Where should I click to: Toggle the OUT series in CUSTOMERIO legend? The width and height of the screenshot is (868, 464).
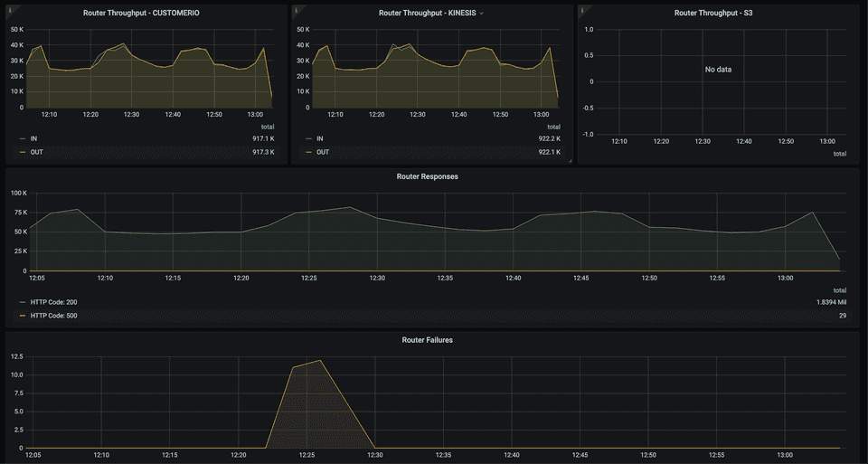[x=36, y=152]
